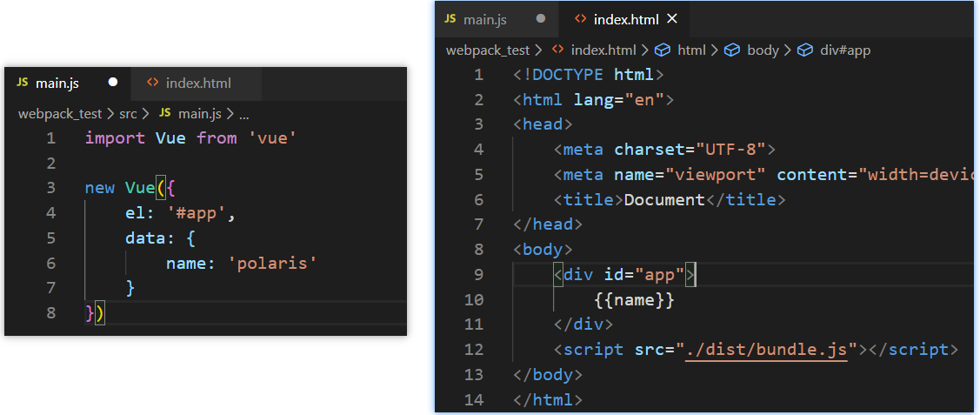Viewport: 980px width, 415px height.
Task: Close the index.html tab with the X
Action: click(671, 18)
